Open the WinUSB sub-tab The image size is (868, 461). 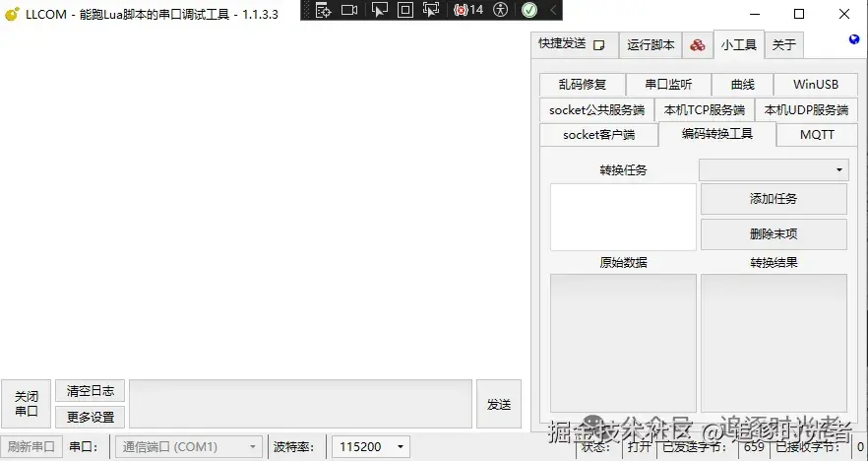pyautogui.click(x=816, y=85)
